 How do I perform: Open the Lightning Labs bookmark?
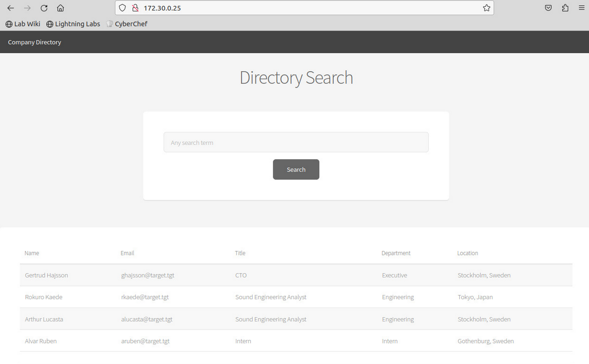tap(73, 24)
